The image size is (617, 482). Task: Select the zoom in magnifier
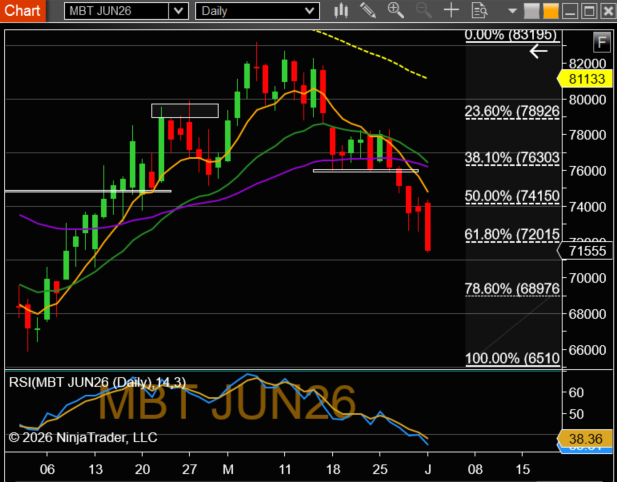[396, 11]
